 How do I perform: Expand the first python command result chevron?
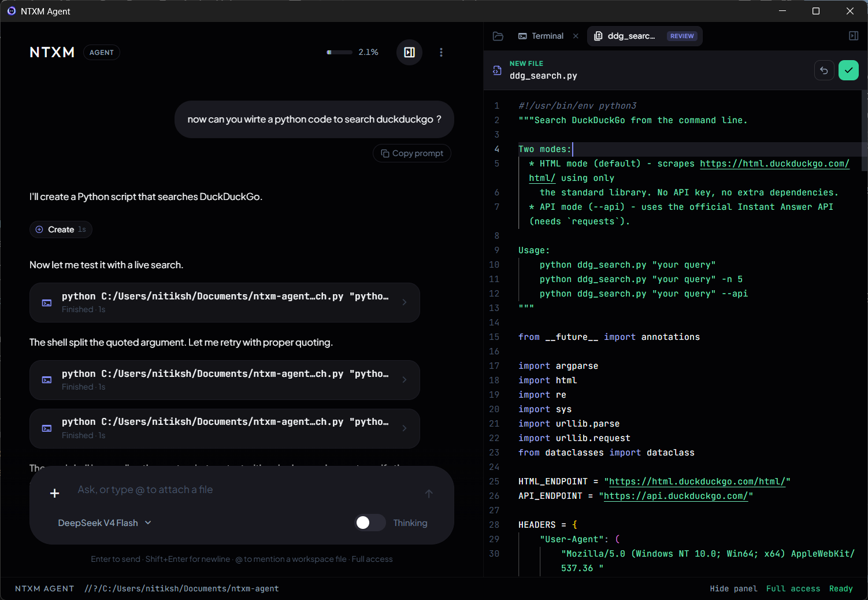coord(405,302)
